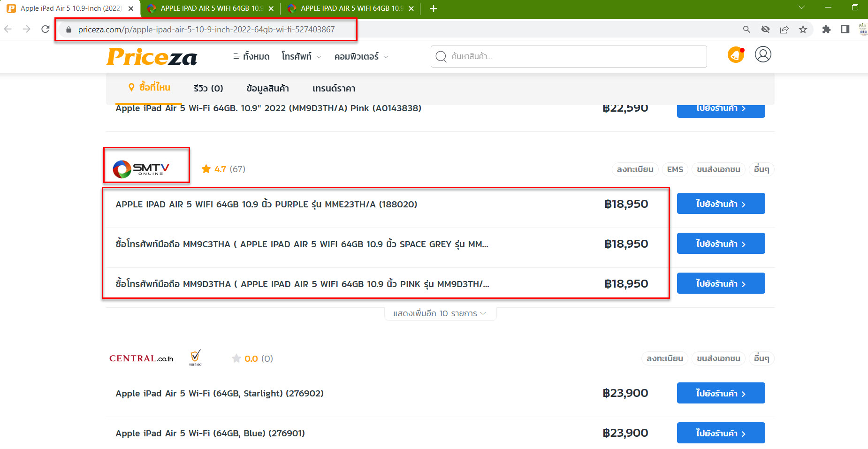Go to store for the SPACE GREY listing
The image size is (868, 449).
click(x=721, y=244)
